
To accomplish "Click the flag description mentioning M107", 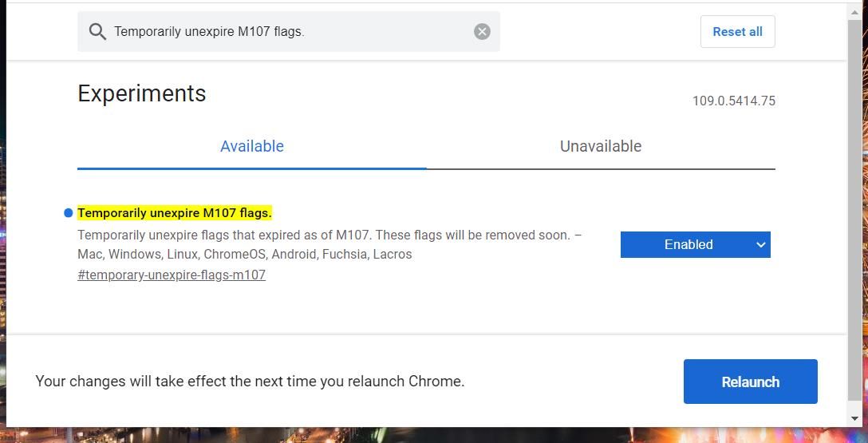I will coord(329,245).
